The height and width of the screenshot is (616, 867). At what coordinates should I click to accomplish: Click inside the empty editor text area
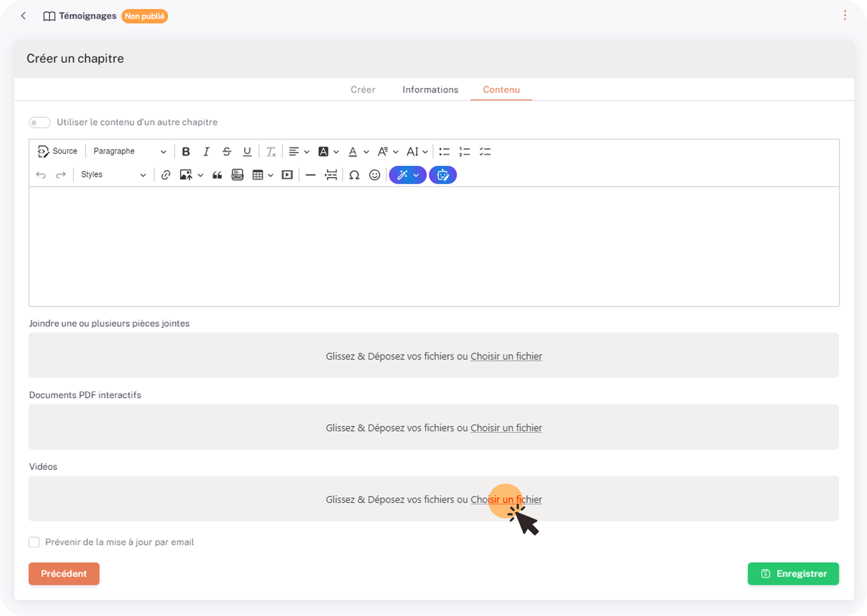pyautogui.click(x=433, y=246)
